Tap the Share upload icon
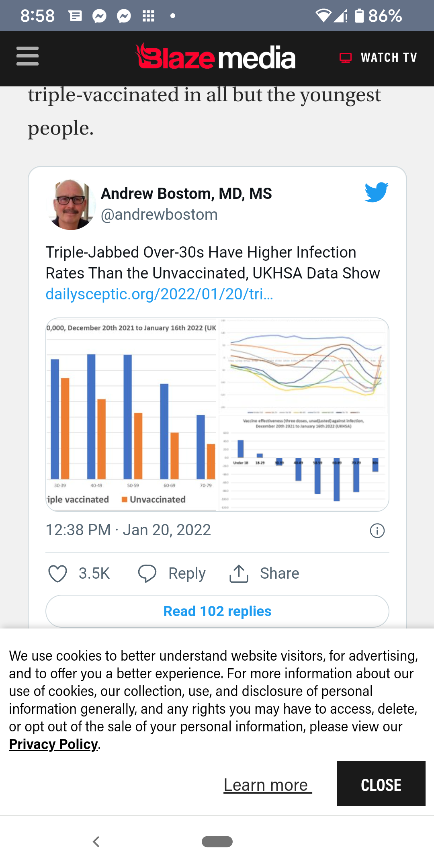 (239, 573)
